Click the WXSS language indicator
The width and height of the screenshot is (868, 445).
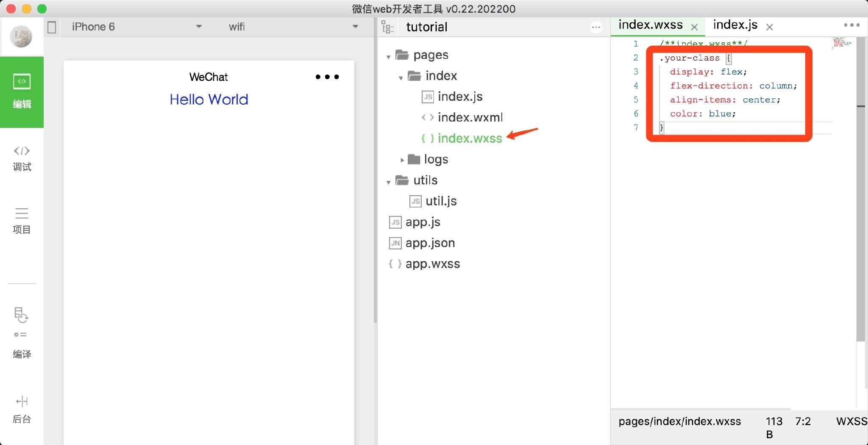pos(851,421)
